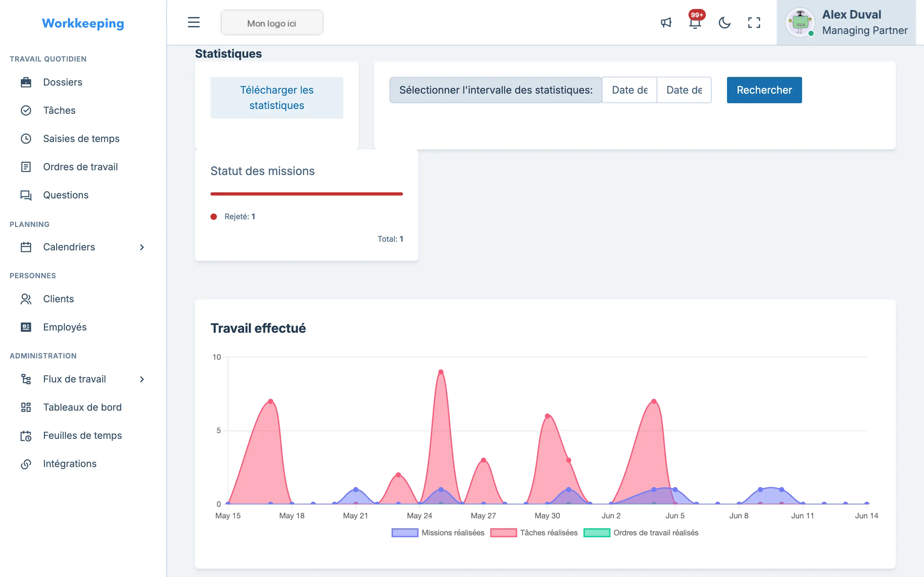Click the first Date de input field

tap(629, 90)
